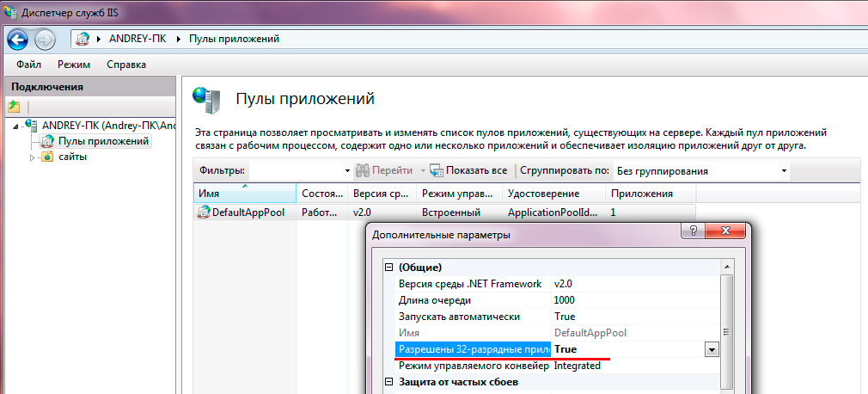Click the Встроенный pipeline mode cell
The width and height of the screenshot is (868, 394).
coord(451,212)
